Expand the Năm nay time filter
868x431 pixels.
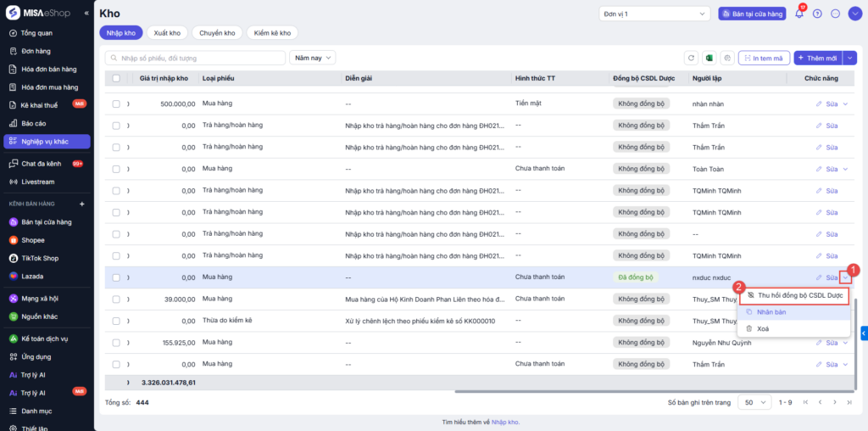click(313, 58)
